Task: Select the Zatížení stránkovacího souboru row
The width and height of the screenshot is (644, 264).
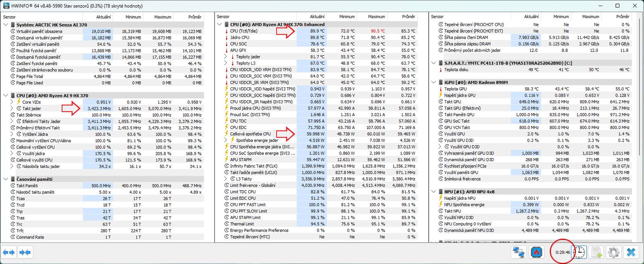Action: [x=103, y=70]
